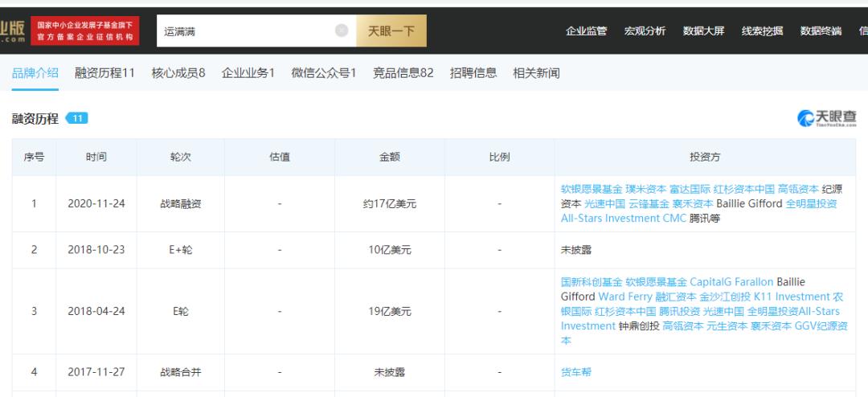Focus the search field containing 运满满
Screen dimensions: 868x397
click(256, 31)
